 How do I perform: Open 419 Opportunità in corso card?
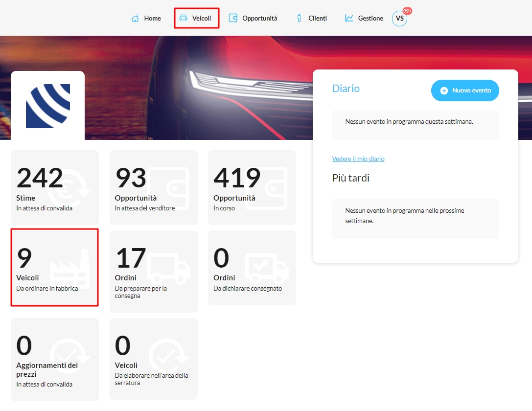(x=252, y=187)
